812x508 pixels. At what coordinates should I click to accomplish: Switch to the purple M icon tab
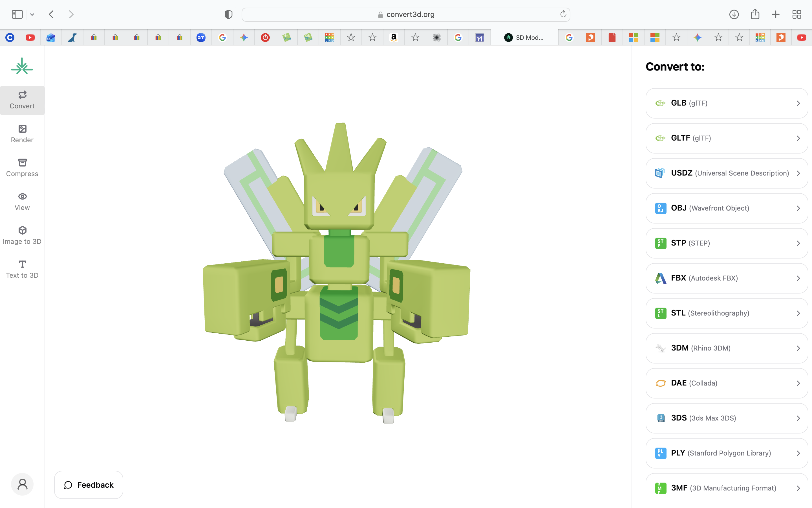coord(480,37)
